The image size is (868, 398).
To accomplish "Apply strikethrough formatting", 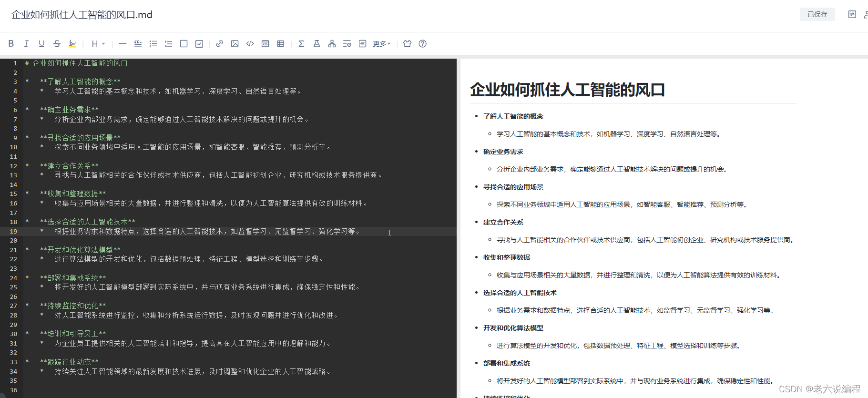I will (x=57, y=44).
